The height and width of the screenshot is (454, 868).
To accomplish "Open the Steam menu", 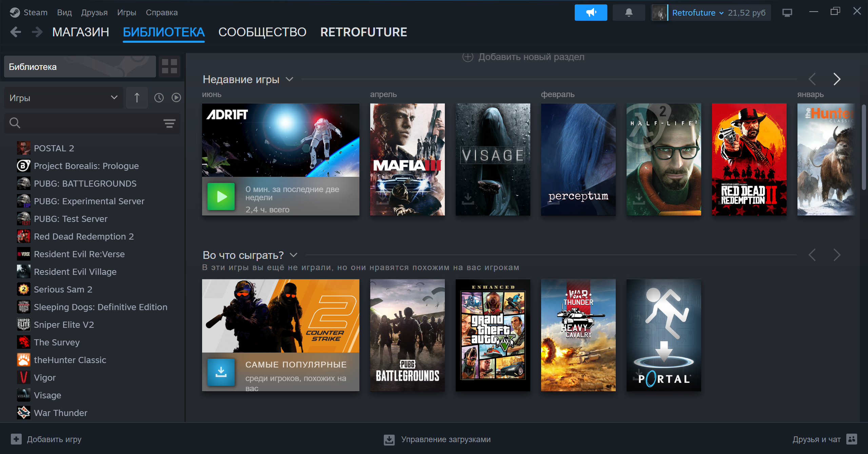I will pyautogui.click(x=35, y=13).
